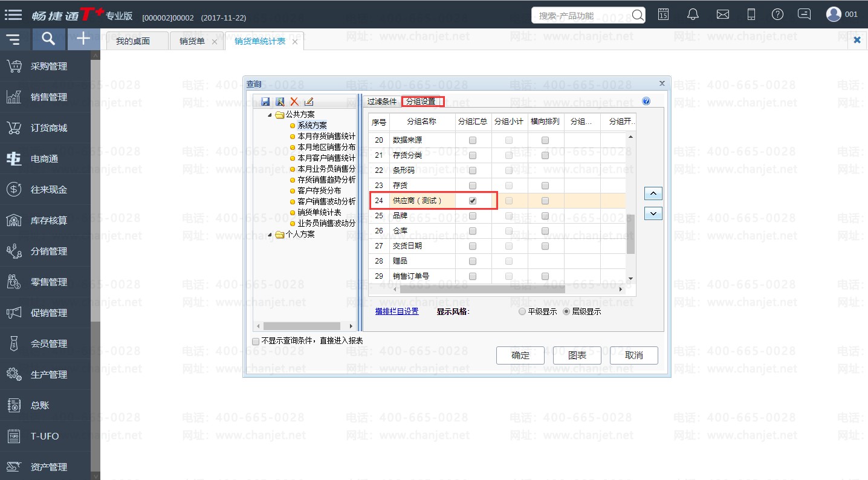Select the 分组设置 tab
This screenshot has height=480, width=868.
[421, 102]
